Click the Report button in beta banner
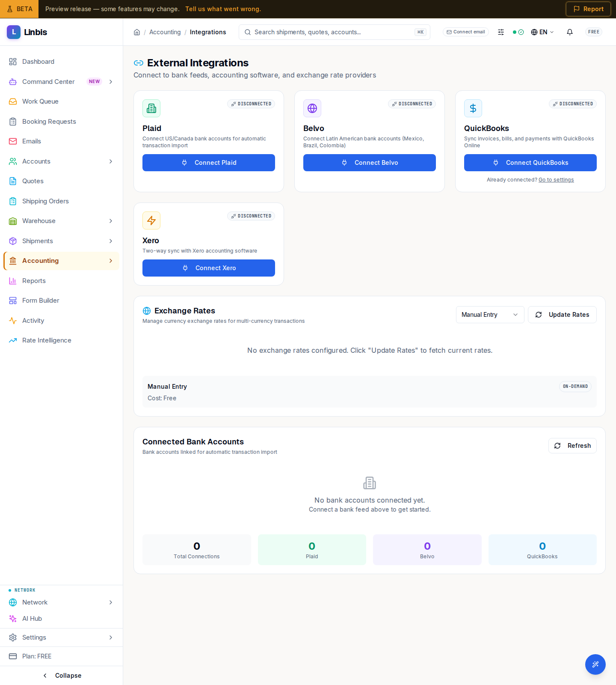The width and height of the screenshot is (616, 685). click(x=588, y=9)
